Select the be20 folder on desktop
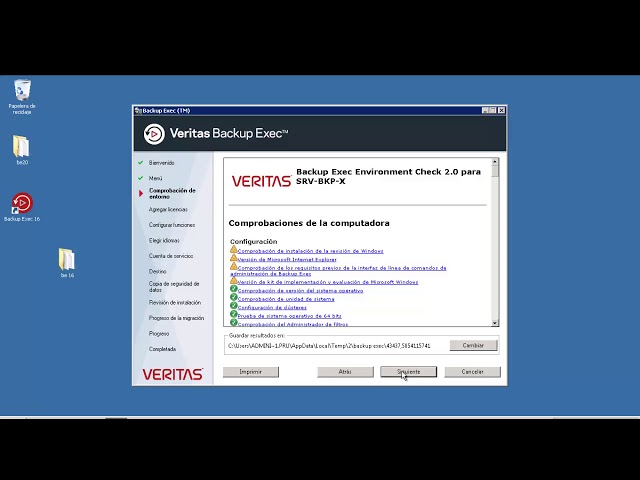640x480 pixels. coord(22,150)
